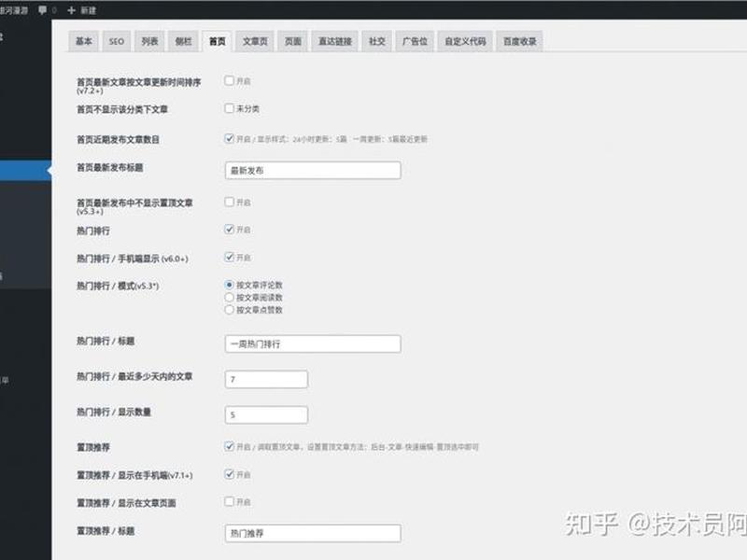Select 按文章阅读数 radio option
Screen dimensions: 747x560
point(229,297)
